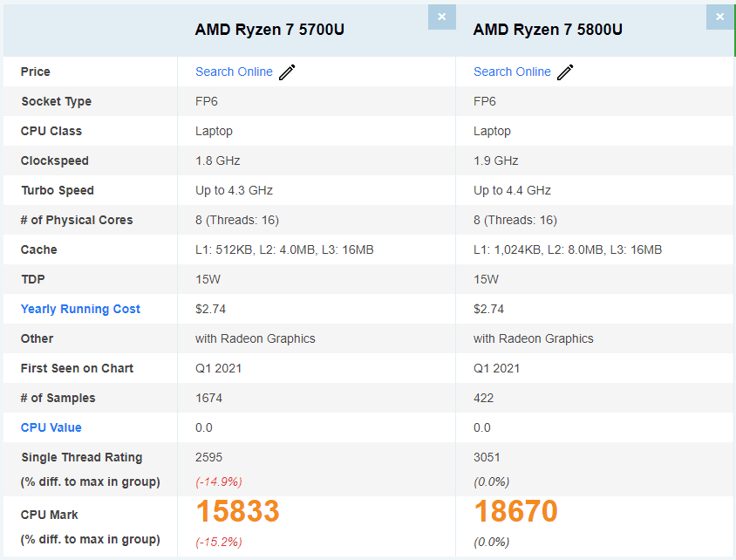Viewport: 736px width, 560px height.
Task: Click the 1674 samples value
Action: coord(209,398)
